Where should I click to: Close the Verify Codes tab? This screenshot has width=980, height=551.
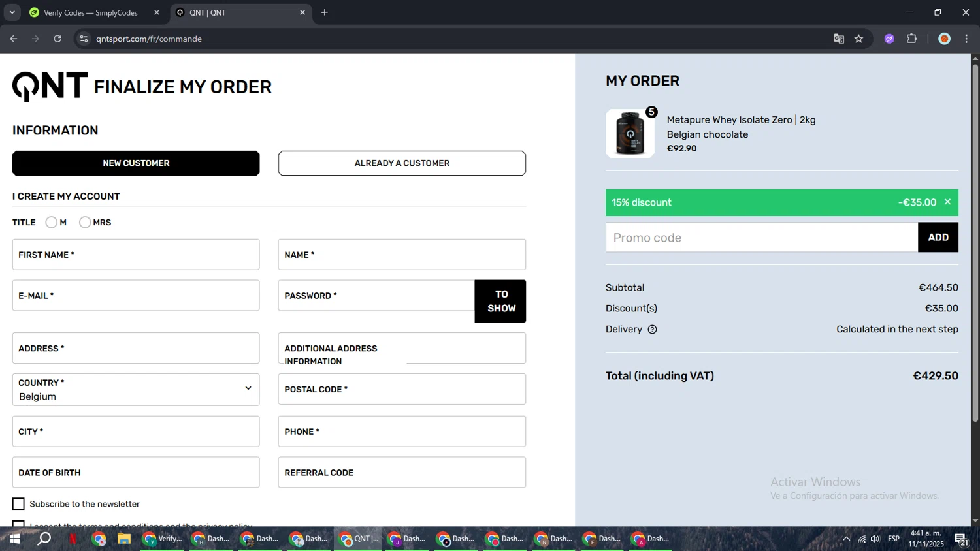click(x=157, y=12)
